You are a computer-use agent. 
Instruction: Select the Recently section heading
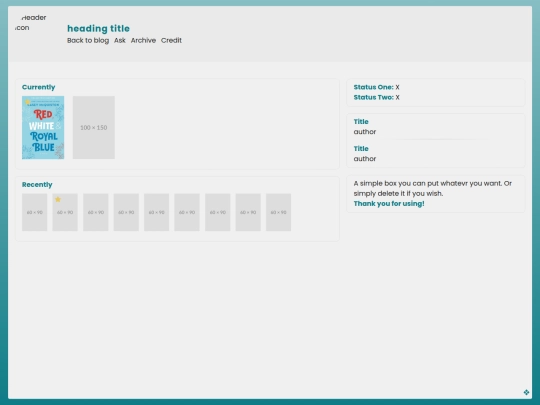(37, 185)
